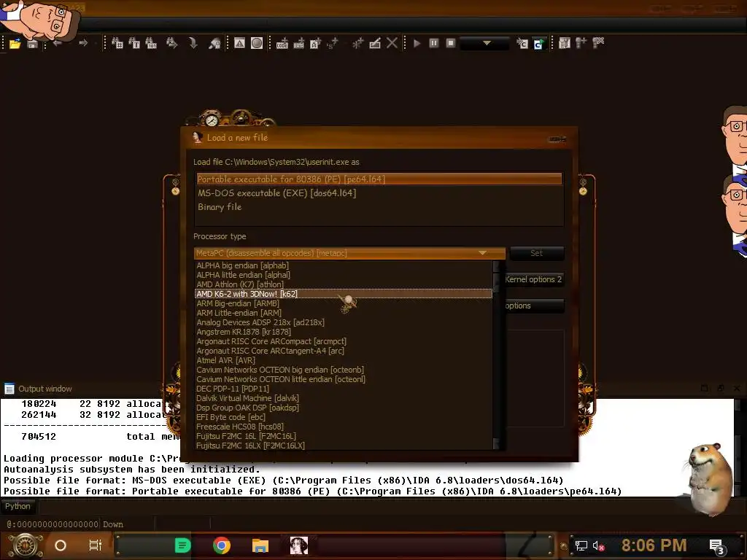Click the binoculars search-next icon with arrow
This screenshot has width=747, height=560.
(172, 43)
